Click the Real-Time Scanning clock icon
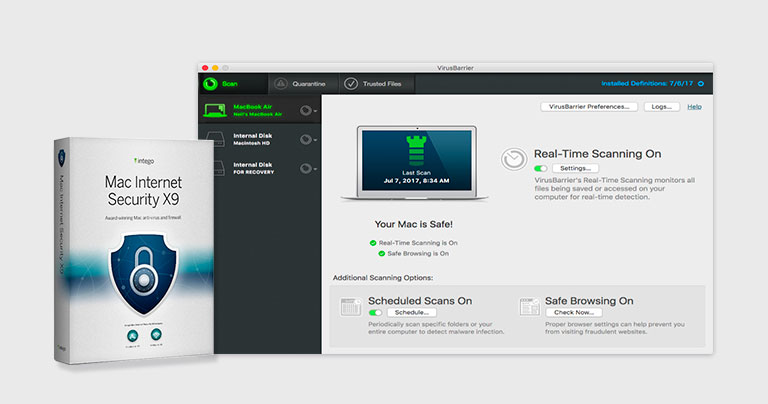The height and width of the screenshot is (404, 768). tap(514, 160)
